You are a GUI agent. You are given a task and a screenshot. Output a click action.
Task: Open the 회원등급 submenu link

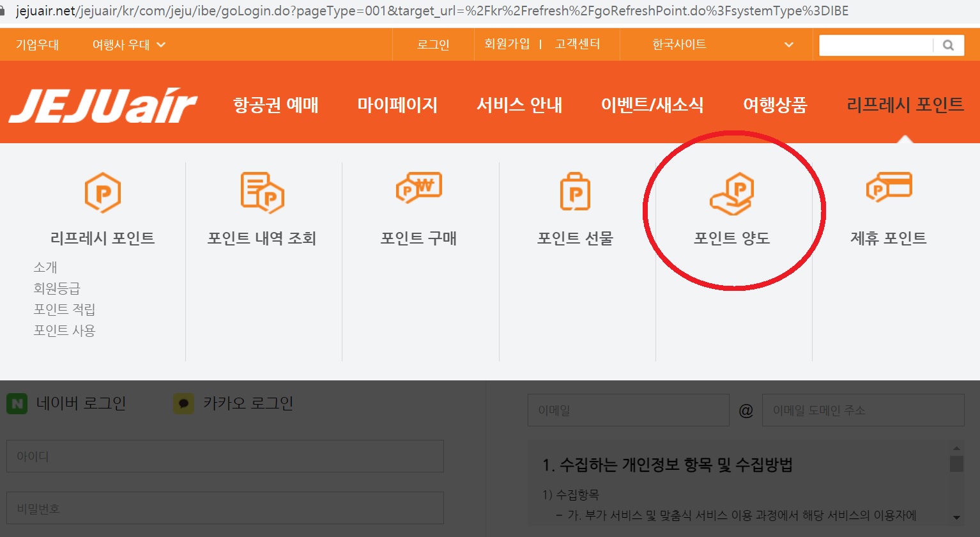[57, 288]
